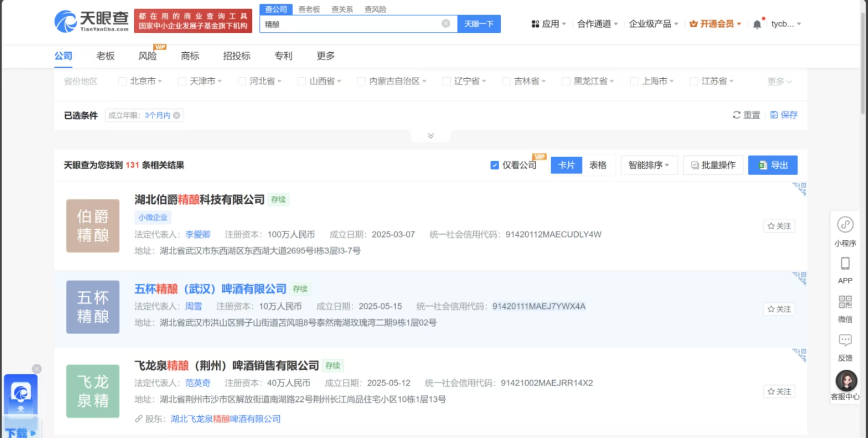868x438 pixels.
Task: Open shareholder 湖北飞龙泉精酿啤酒有限公司 link
Action: [225, 419]
